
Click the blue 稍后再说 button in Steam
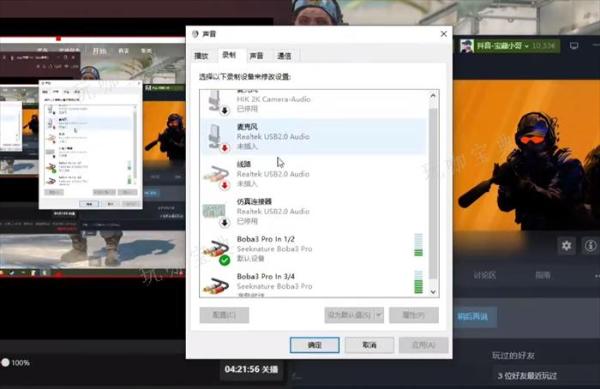coord(474,317)
